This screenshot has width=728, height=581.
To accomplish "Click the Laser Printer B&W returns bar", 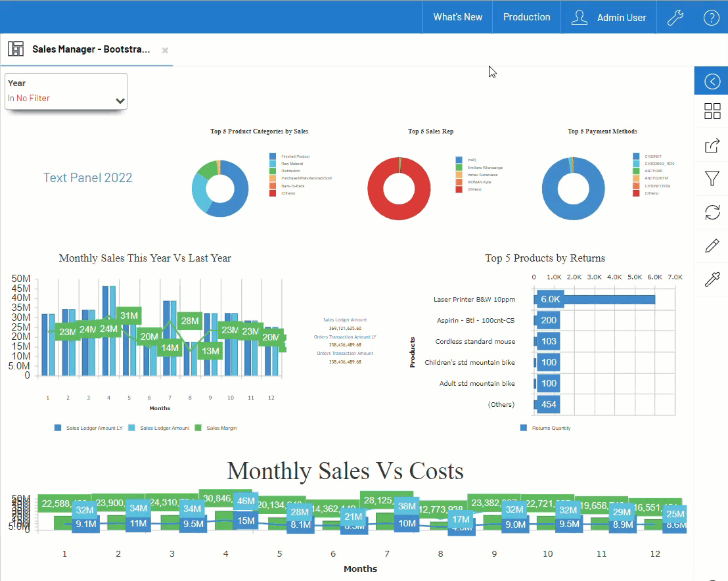I will [596, 300].
